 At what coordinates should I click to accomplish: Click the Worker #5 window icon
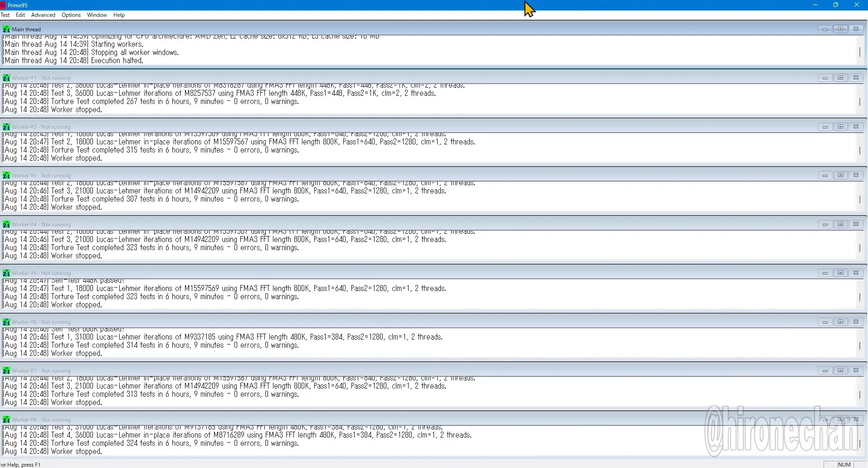tap(6, 273)
